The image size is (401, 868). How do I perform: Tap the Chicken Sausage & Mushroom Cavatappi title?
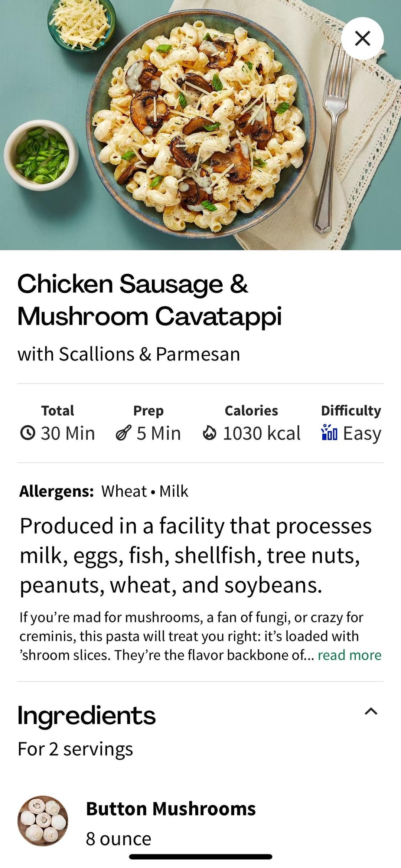(149, 300)
